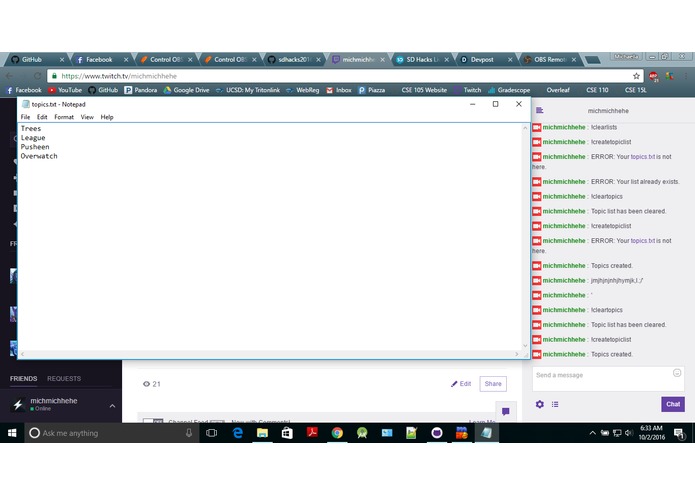Open the Pandora bookmark
Image resolution: width=695 pixels, height=494 pixels.
pyautogui.click(x=141, y=90)
